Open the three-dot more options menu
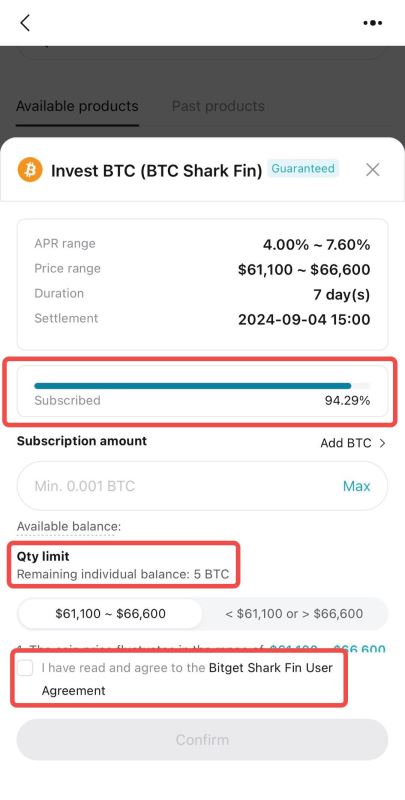The height and width of the screenshot is (800, 405). pos(372,23)
